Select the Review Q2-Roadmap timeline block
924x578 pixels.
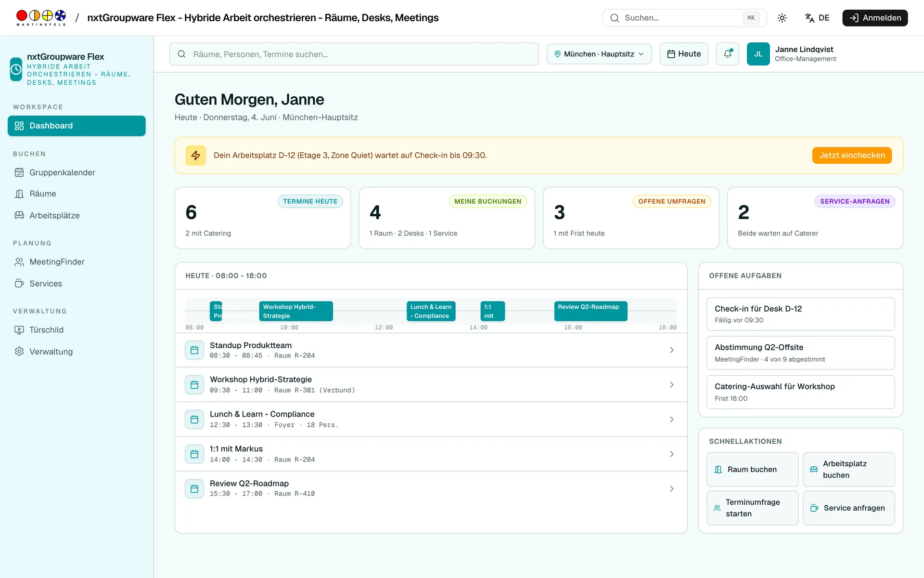click(590, 311)
